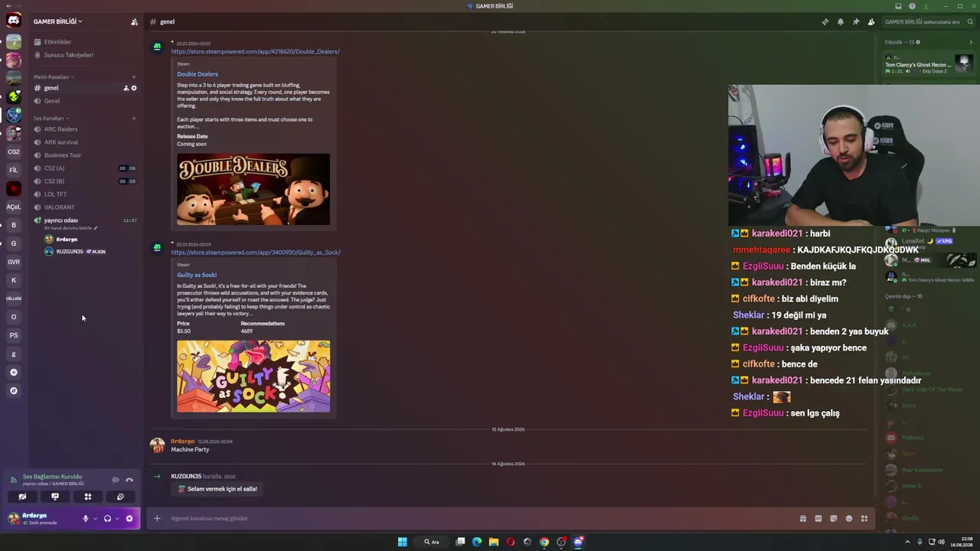980x551 pixels.
Task: Disconnect from the voice channel
Action: click(x=129, y=480)
